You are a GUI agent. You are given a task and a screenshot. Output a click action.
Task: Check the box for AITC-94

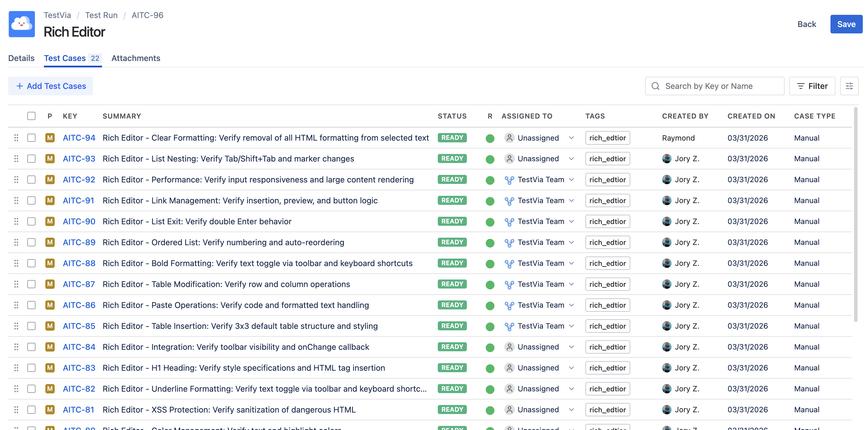pos(31,138)
